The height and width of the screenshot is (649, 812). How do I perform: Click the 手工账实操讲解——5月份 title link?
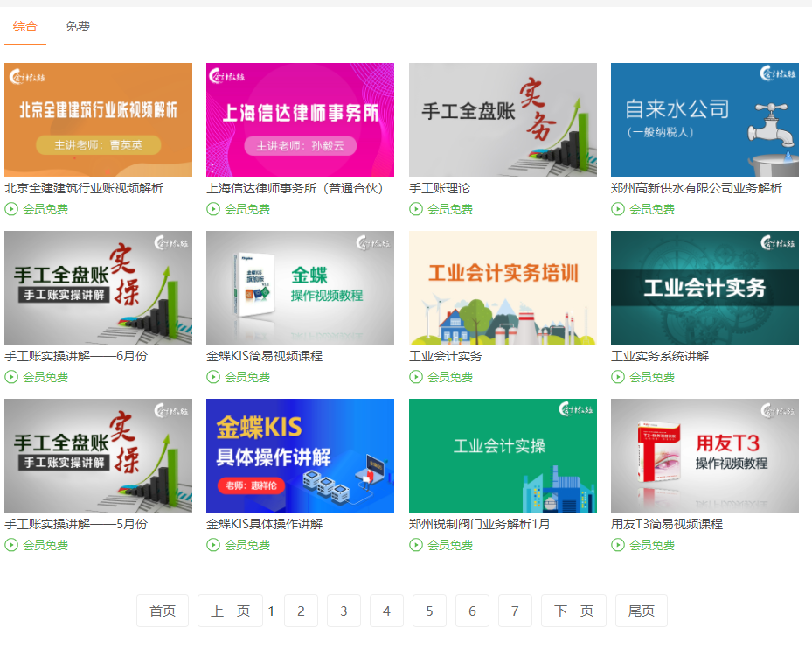point(76,524)
